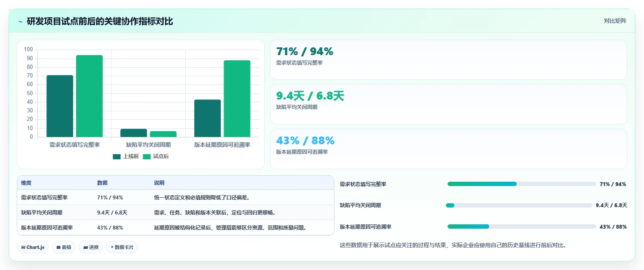The image size is (644, 270).
Task: Toggle the 试点后 legend entry
Action: (156, 156)
